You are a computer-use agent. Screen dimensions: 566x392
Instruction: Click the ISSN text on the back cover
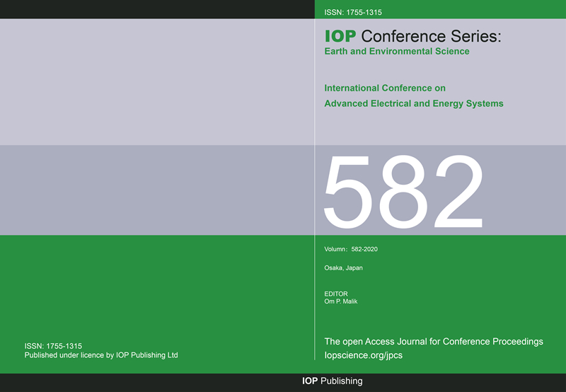pos(53,346)
